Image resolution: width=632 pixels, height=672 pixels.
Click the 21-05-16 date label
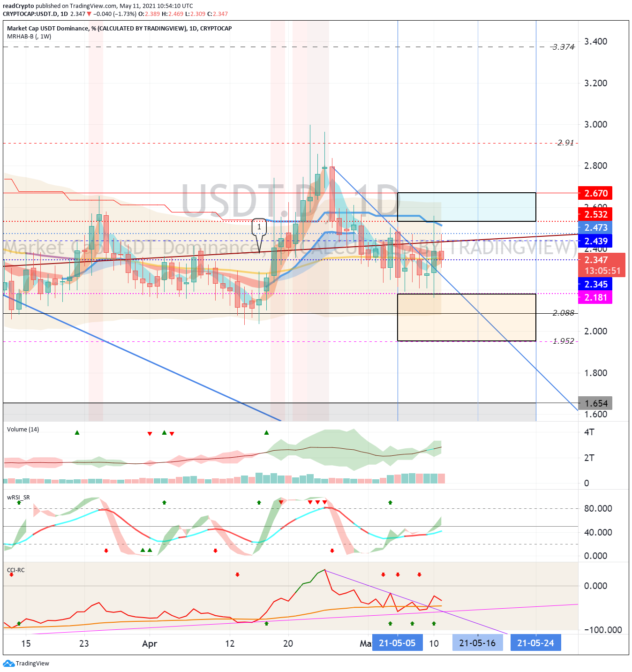[477, 643]
